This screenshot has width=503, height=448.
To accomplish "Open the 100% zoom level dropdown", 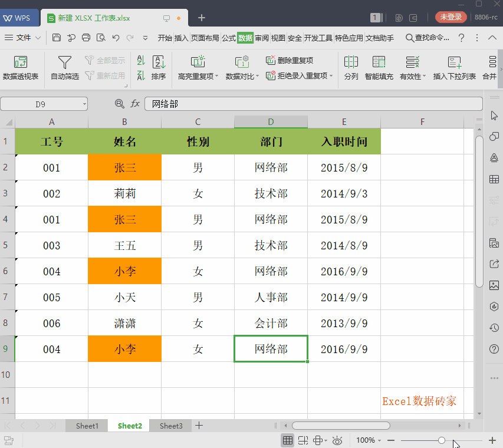I will click(x=380, y=440).
